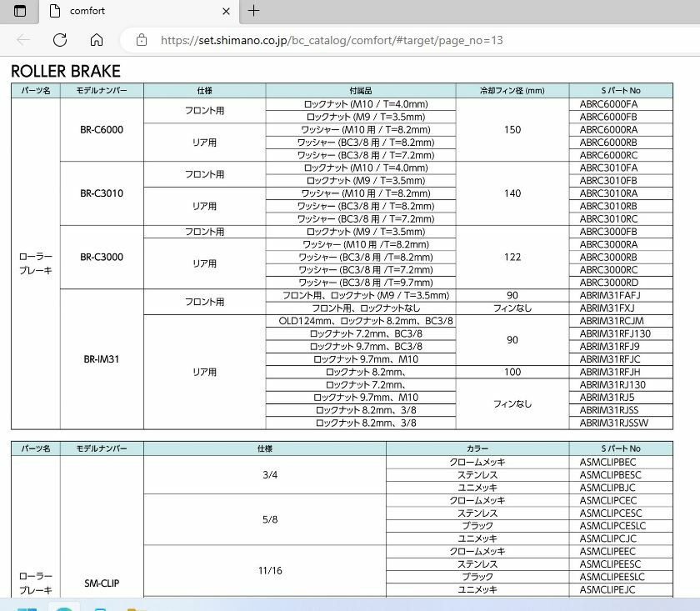
Task: Click the cooling fin diameter 122 cell
Action: (512, 258)
